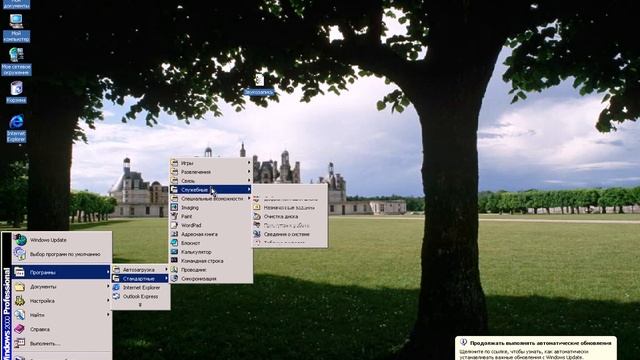Select the Программы item in the Start menu
This screenshot has height=360, width=640.
61,272
